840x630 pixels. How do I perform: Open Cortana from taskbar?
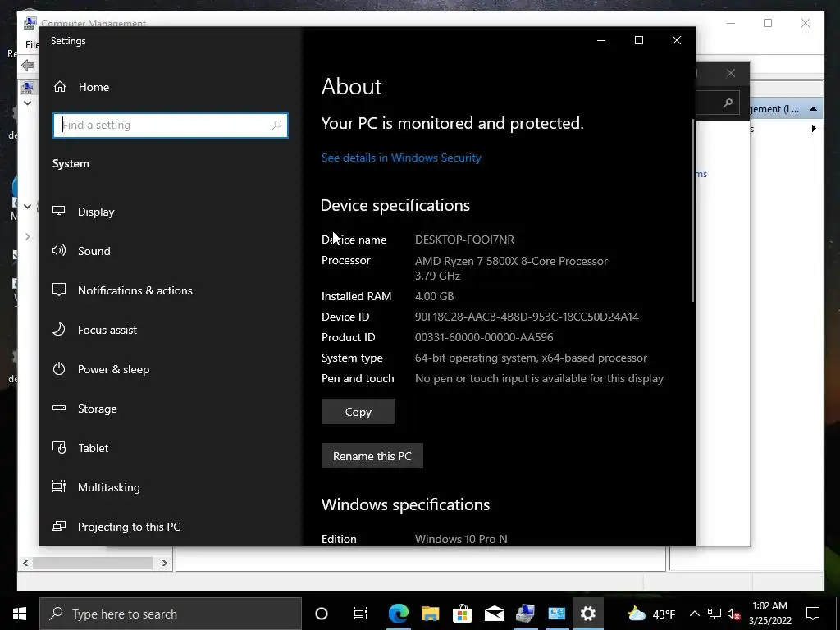[322, 614]
